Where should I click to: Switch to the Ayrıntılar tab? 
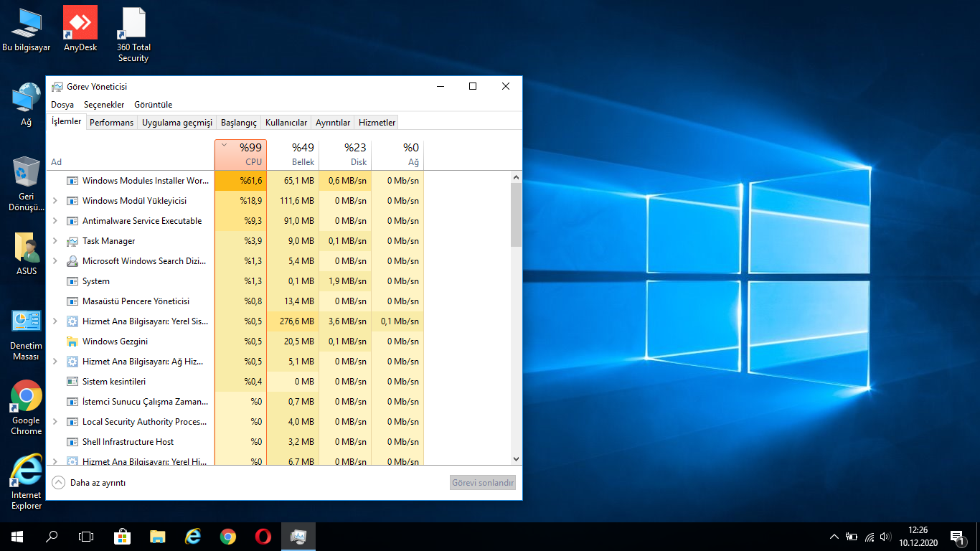tap(333, 123)
